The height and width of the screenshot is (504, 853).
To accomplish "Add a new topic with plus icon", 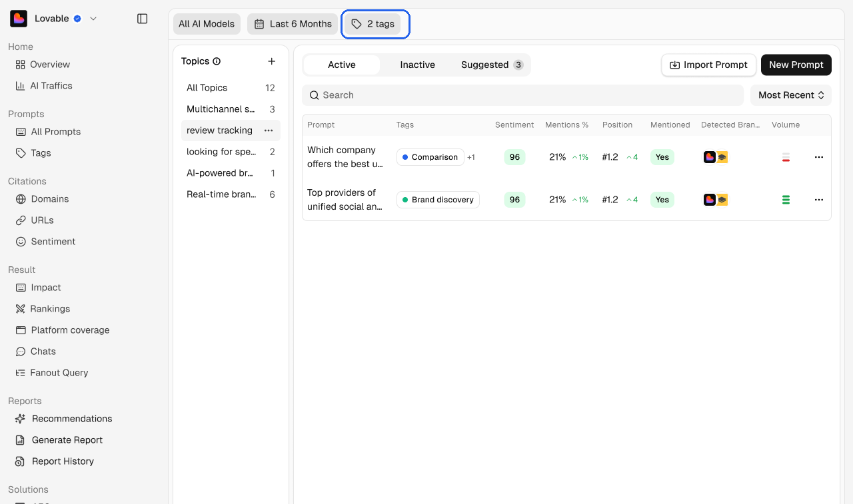I will 271,61.
